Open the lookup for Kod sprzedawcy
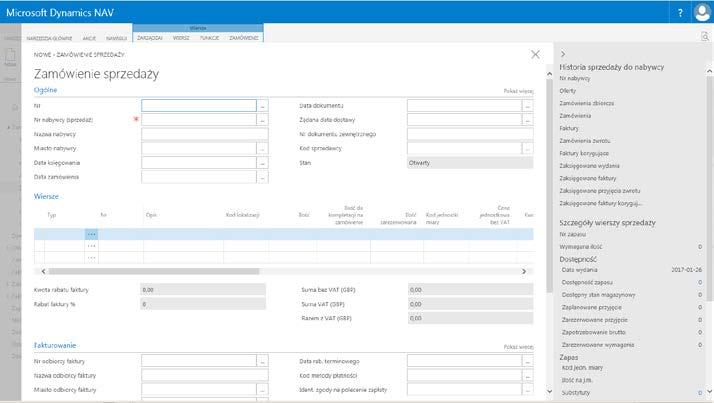Viewport: 714px width, 403px height. 527,148
